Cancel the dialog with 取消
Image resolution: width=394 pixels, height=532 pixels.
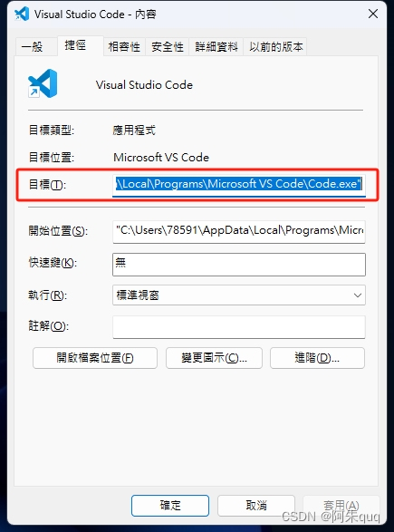256,506
